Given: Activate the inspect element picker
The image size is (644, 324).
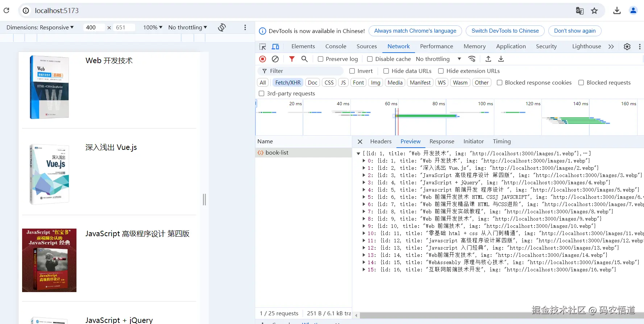Looking at the screenshot, I should click(x=263, y=46).
